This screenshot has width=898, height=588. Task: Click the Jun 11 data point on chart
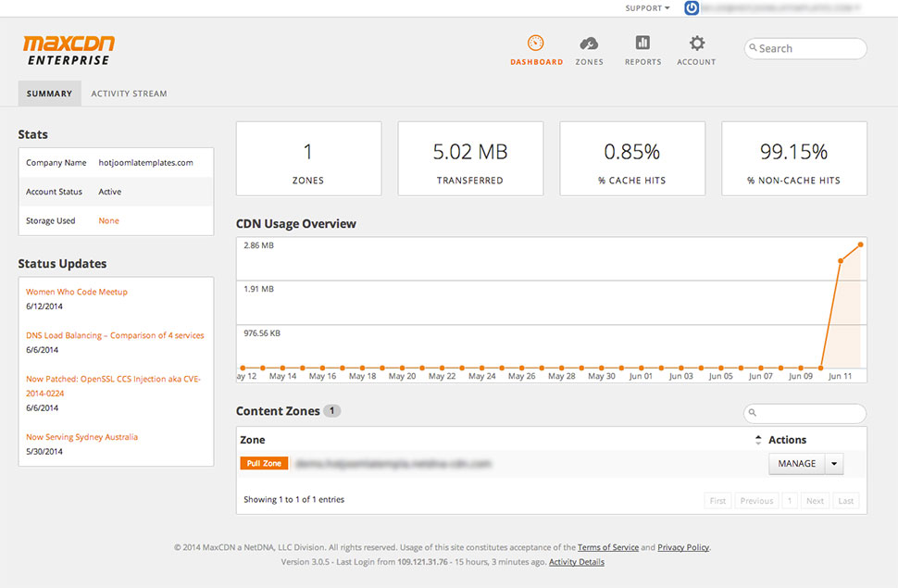(841, 261)
